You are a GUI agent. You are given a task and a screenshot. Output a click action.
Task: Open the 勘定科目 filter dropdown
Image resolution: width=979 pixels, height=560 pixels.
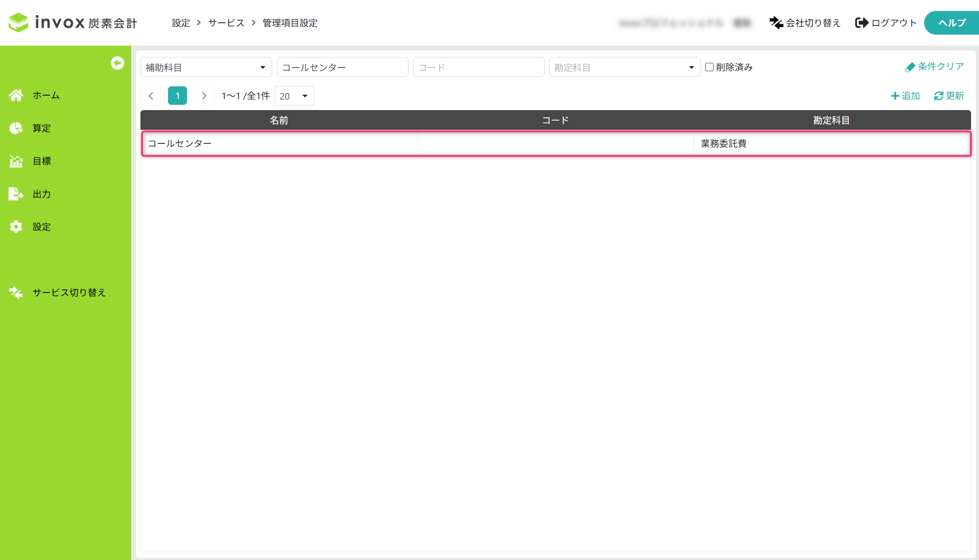[x=624, y=68]
